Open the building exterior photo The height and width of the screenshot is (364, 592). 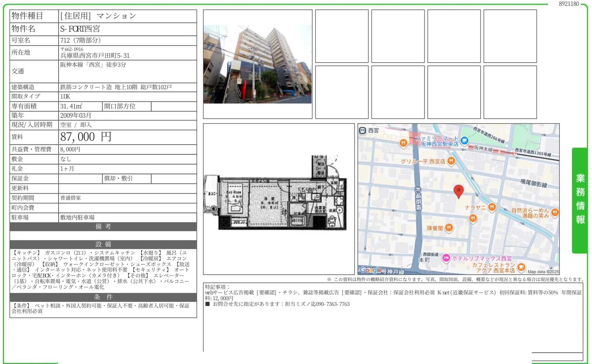pyautogui.click(x=257, y=64)
